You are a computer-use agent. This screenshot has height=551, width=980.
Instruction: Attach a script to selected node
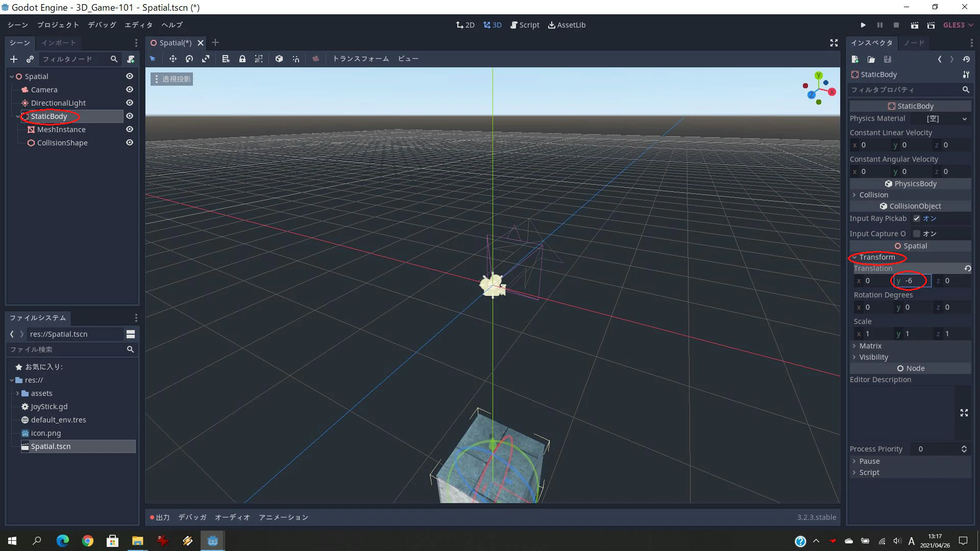131,59
